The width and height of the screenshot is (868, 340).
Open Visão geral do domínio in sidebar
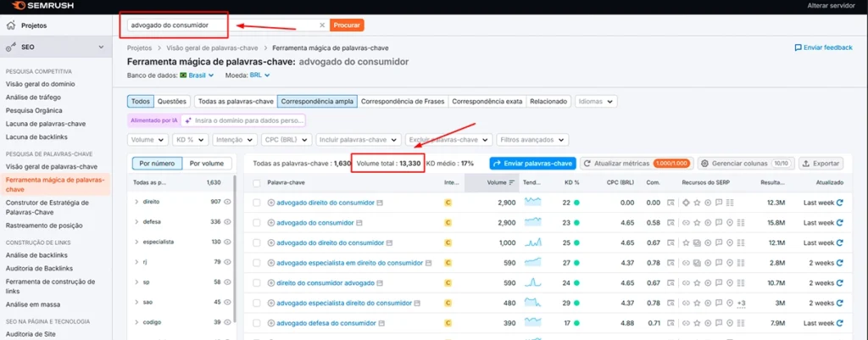click(41, 84)
